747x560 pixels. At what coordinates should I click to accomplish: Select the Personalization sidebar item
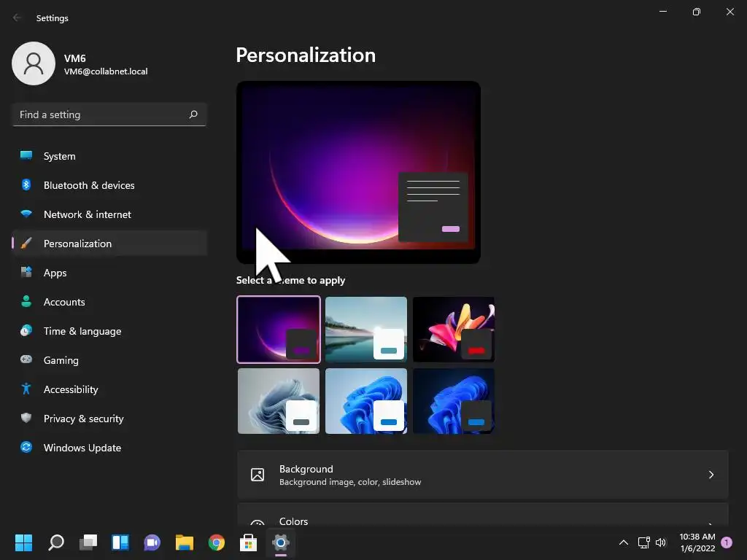[x=109, y=244]
